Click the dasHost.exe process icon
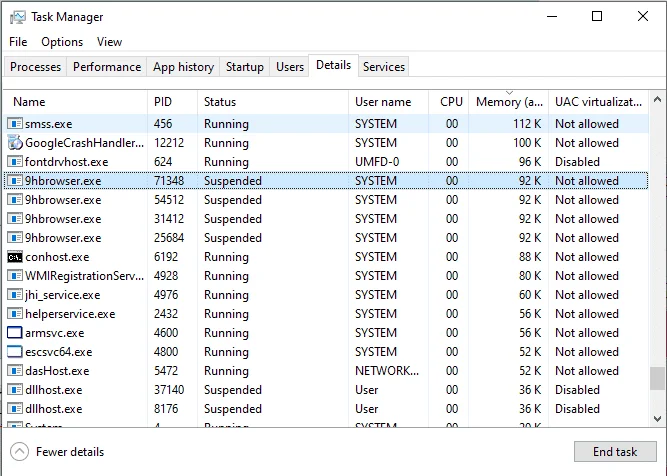Image resolution: width=667 pixels, height=476 pixels. (x=15, y=371)
